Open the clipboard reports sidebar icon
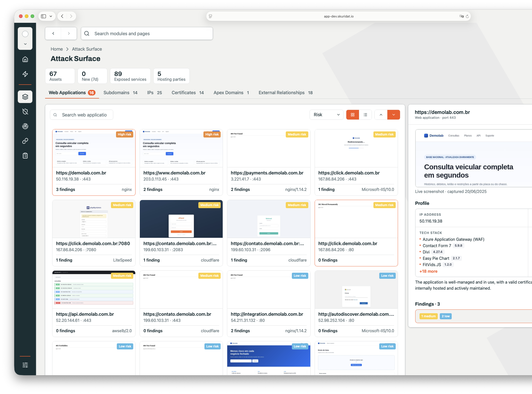Image resolution: width=532 pixels, height=394 pixels. (x=25, y=155)
